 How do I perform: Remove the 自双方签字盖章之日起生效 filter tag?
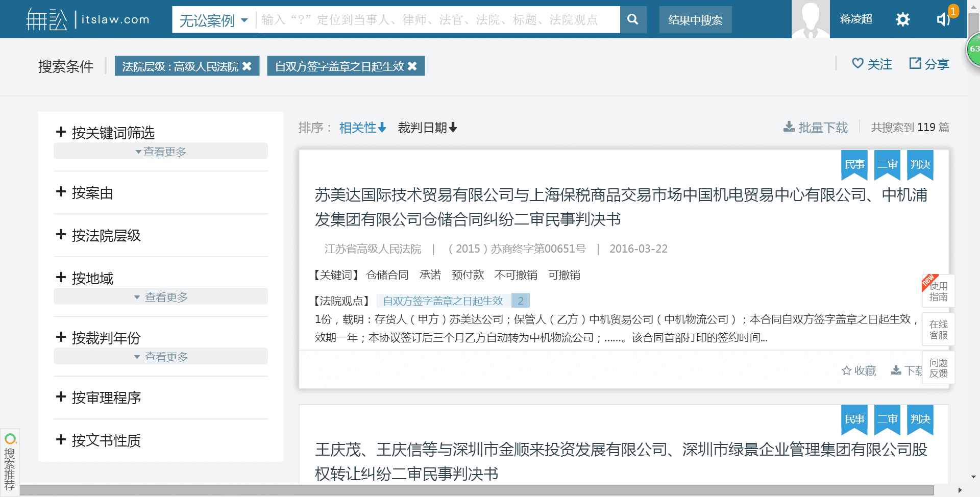414,65
